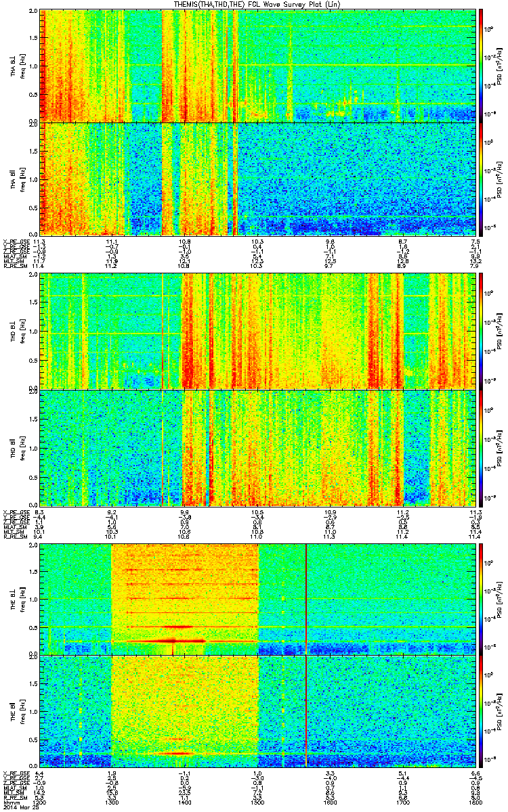Click the THA B⊥ freq [Hz] axis label
Image resolution: width=508 pixels, height=812 pixels.
point(22,66)
